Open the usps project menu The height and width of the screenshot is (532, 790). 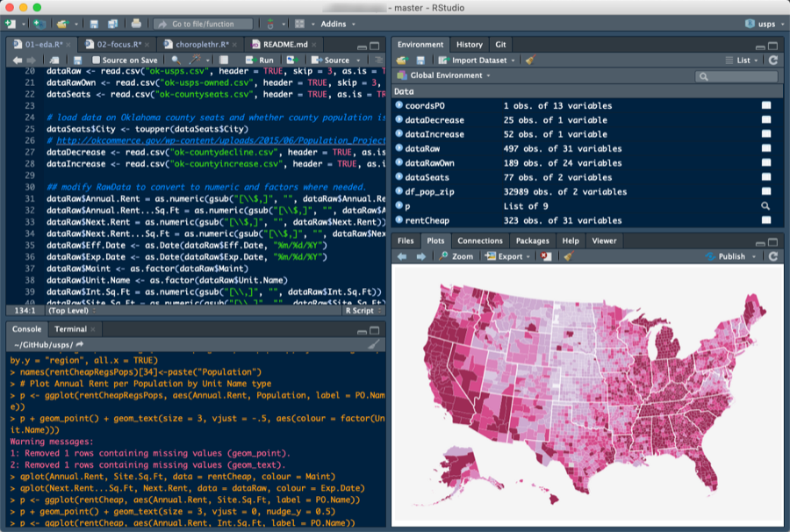tap(765, 24)
